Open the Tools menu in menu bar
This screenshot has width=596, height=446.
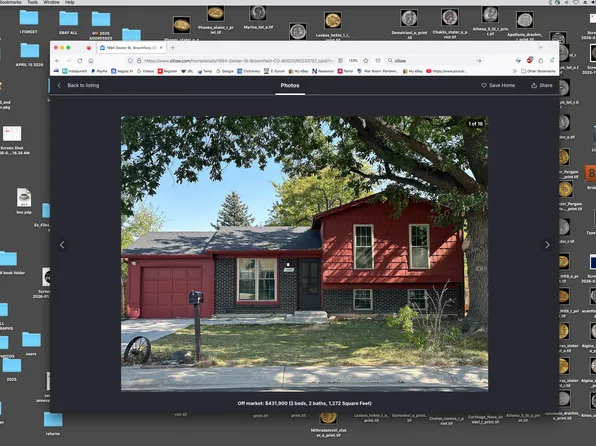tap(32, 2)
